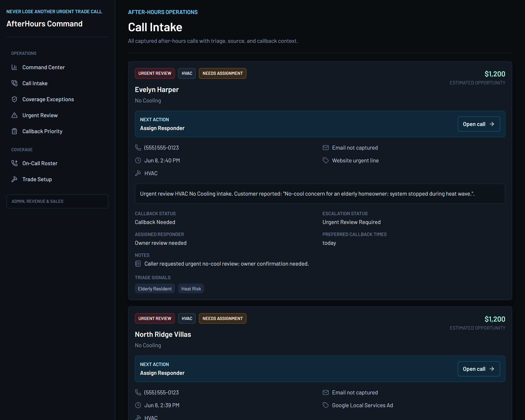Click Needs Assignment badge on North Ridge Villas
The height and width of the screenshot is (420, 525).
tap(222, 318)
